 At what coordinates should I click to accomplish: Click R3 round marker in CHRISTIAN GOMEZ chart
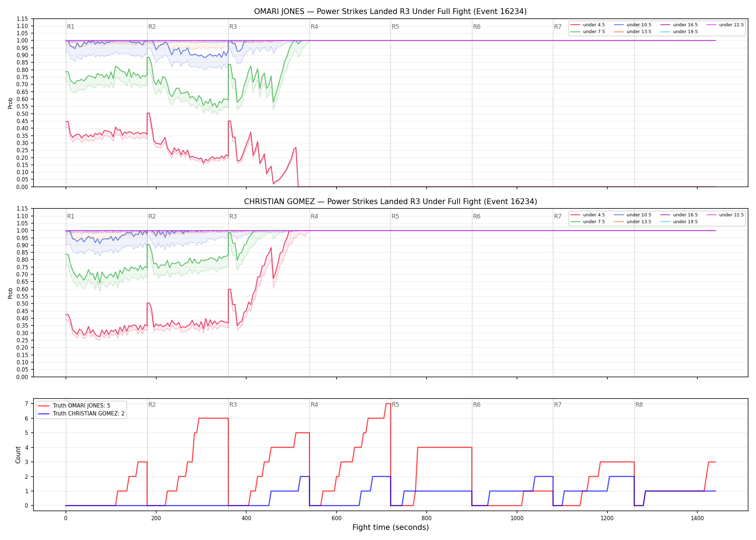tap(233, 216)
